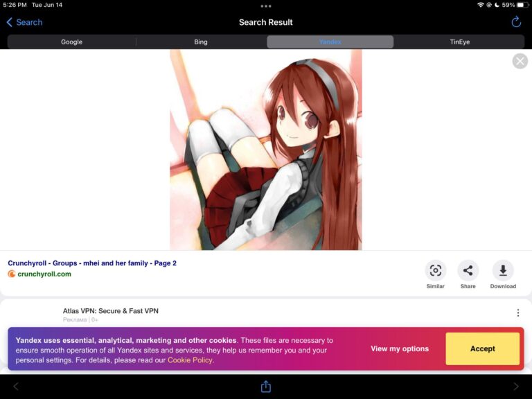Open the TinEye tab

coord(459,42)
